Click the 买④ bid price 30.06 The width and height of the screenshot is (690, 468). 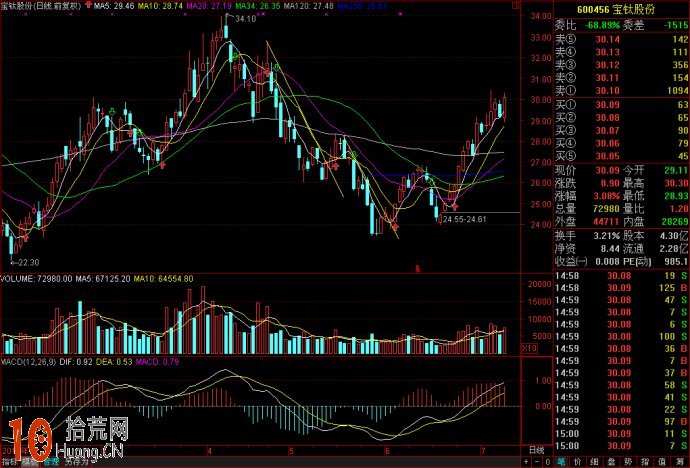[607, 143]
